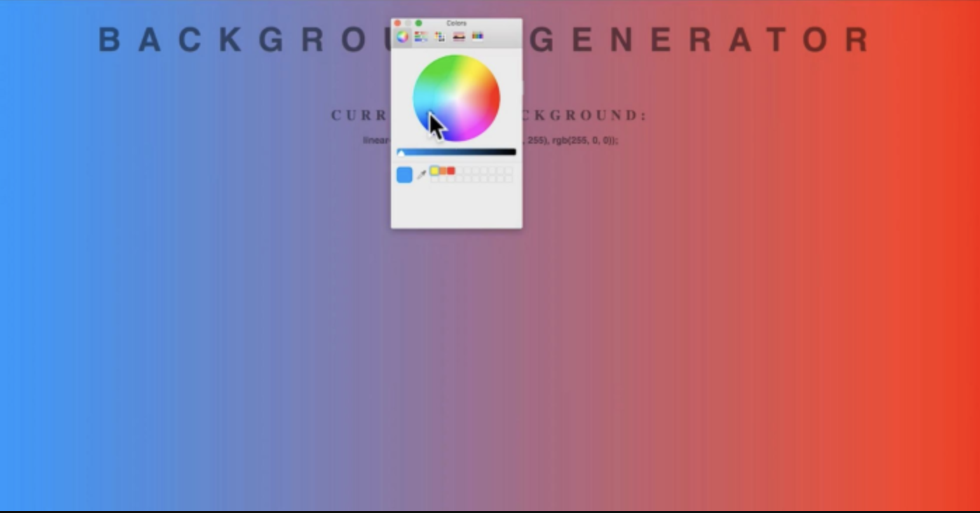Switch to the Image Palettes tab
The width and height of the screenshot is (980, 513).
(458, 36)
